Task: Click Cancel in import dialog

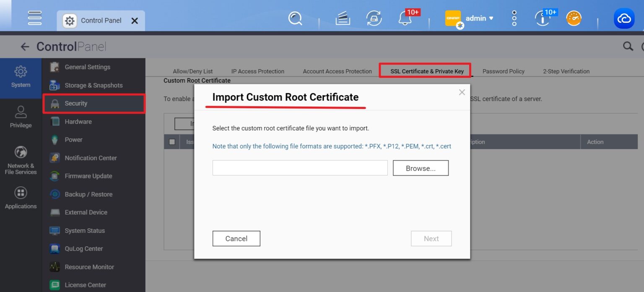Action: click(236, 238)
